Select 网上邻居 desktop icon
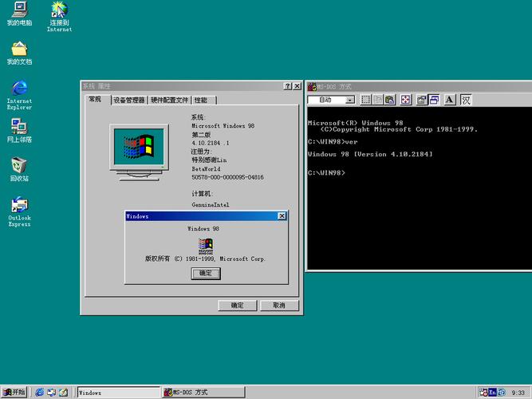The image size is (532, 399). click(19, 131)
